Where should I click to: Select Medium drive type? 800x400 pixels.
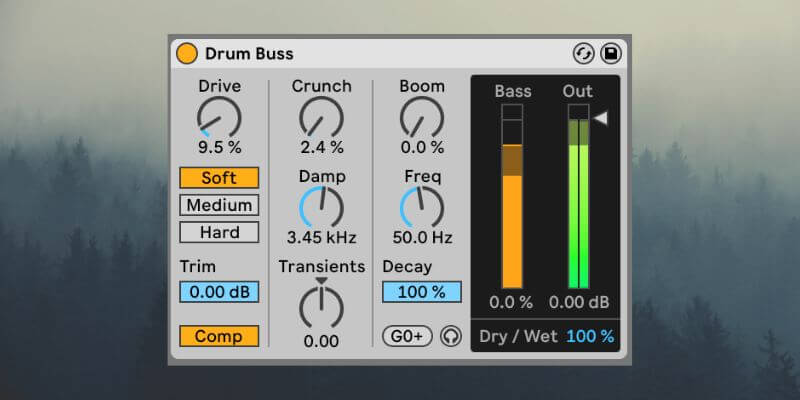point(219,205)
